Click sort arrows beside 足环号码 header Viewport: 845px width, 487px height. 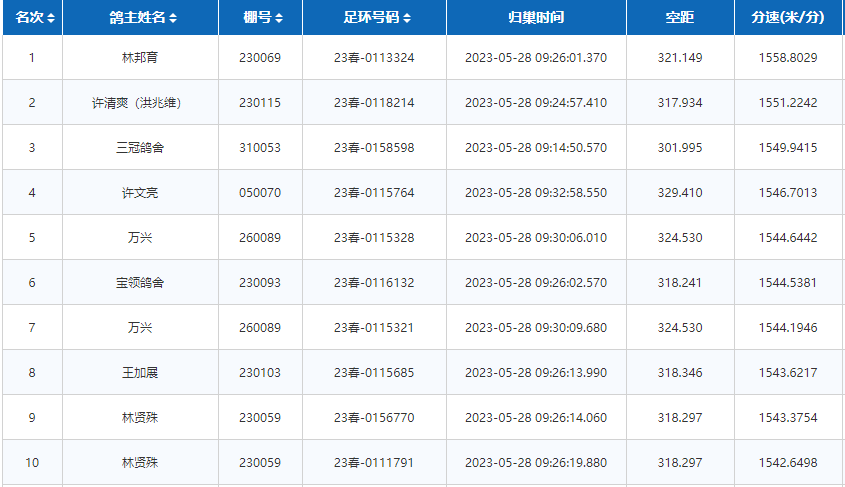[x=407, y=19]
